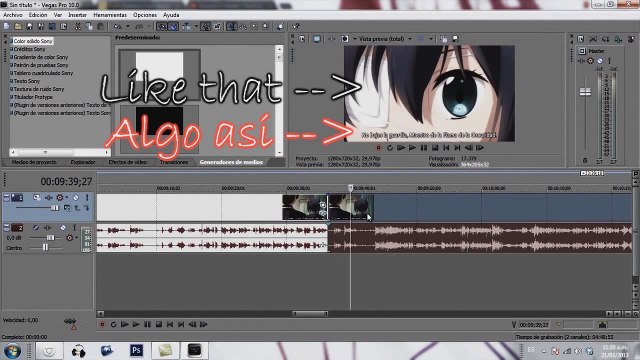Adjust video track 1 level slider
This screenshot has width=640, height=360.
pos(55,208)
